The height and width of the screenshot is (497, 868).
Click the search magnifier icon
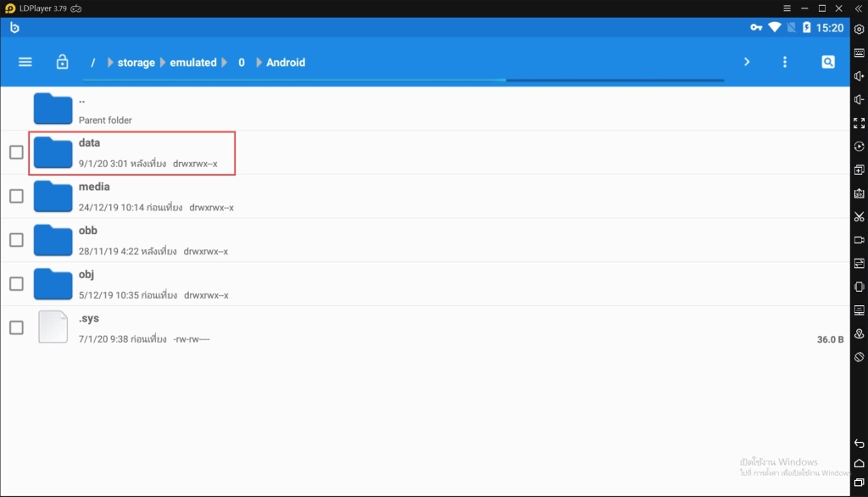827,62
